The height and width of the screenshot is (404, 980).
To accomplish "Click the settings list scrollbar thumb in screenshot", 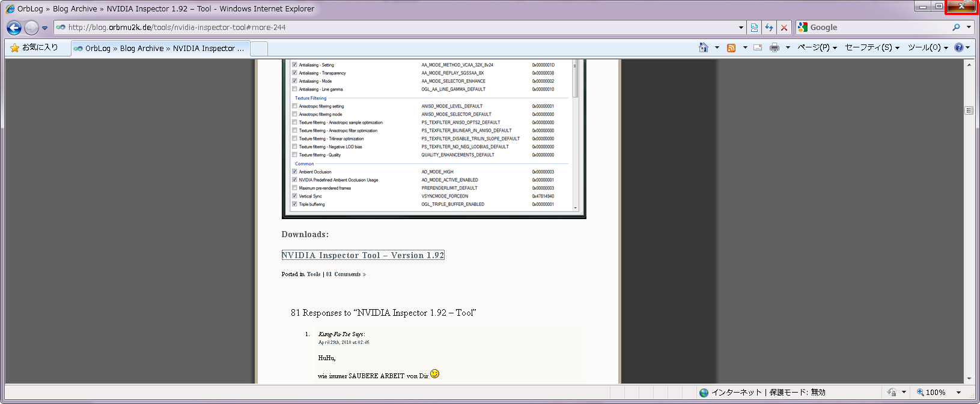I will point(575,79).
